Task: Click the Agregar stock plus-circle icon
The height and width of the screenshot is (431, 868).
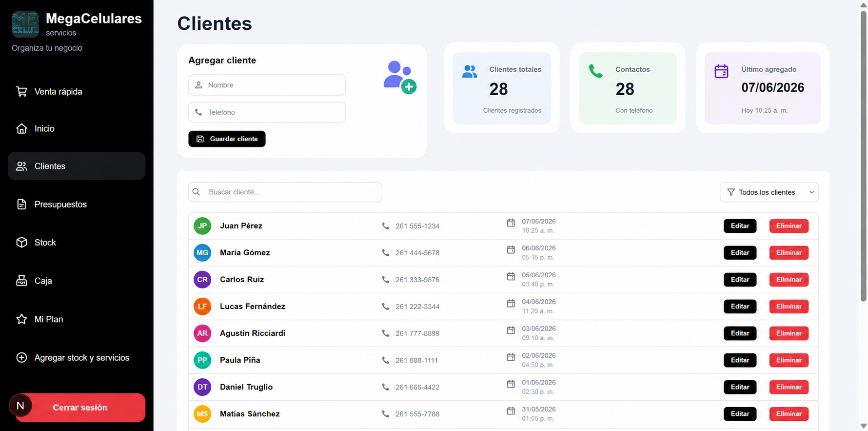Action: 21,357
